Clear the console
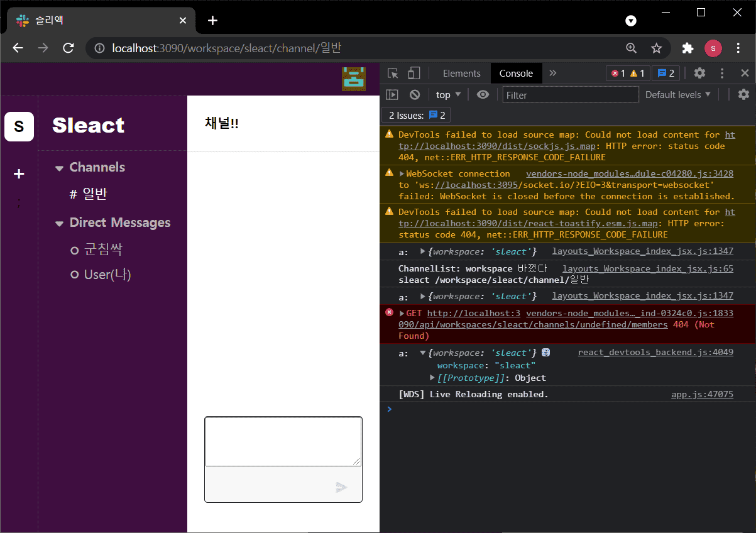This screenshot has height=533, width=756. point(415,95)
